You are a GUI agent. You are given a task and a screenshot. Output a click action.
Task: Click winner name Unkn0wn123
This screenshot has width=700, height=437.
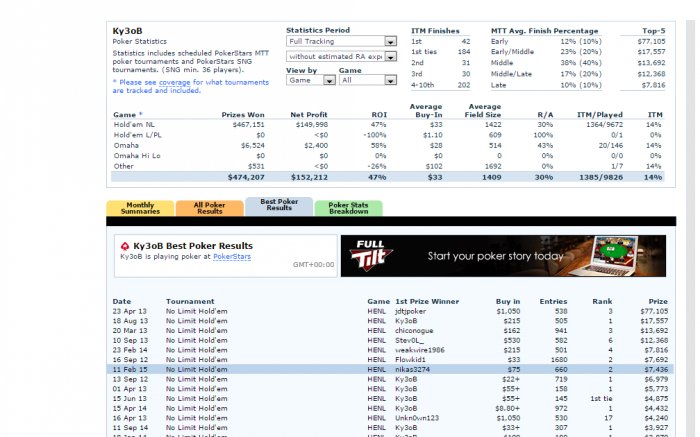pyautogui.click(x=417, y=418)
